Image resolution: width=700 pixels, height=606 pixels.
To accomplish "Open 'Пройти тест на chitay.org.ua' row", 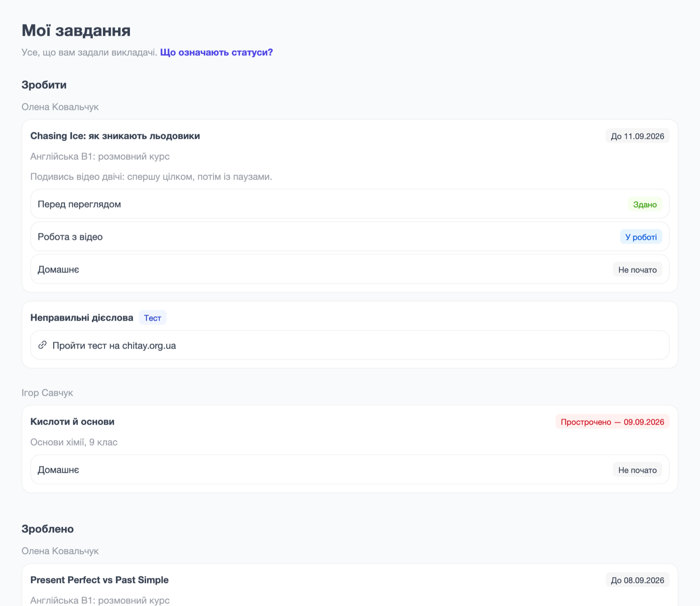I will [350, 345].
